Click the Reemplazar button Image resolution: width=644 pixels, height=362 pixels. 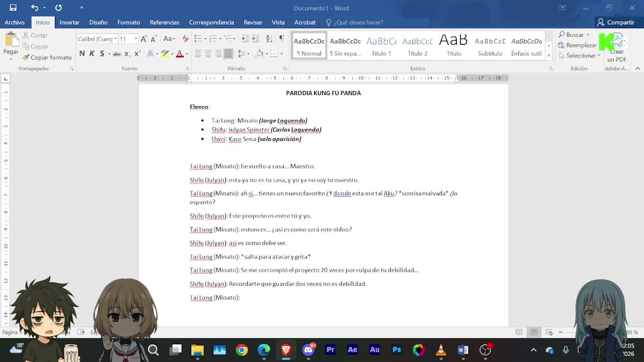[578, 45]
